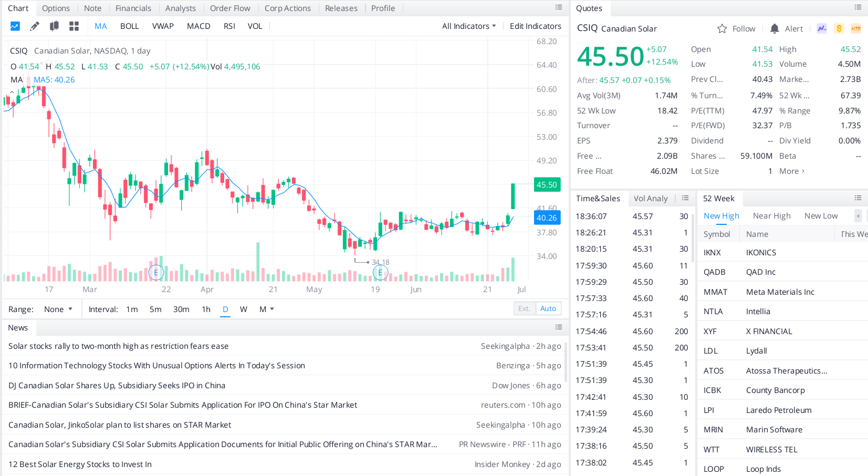Click the HTB badge icon
Screen dimensions: 868x476
[x=856, y=28]
